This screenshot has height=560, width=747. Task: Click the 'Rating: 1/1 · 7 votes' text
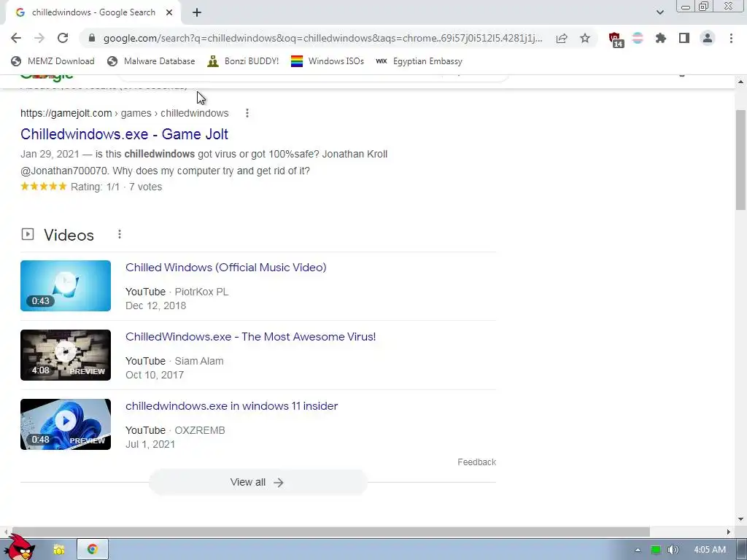(x=116, y=187)
